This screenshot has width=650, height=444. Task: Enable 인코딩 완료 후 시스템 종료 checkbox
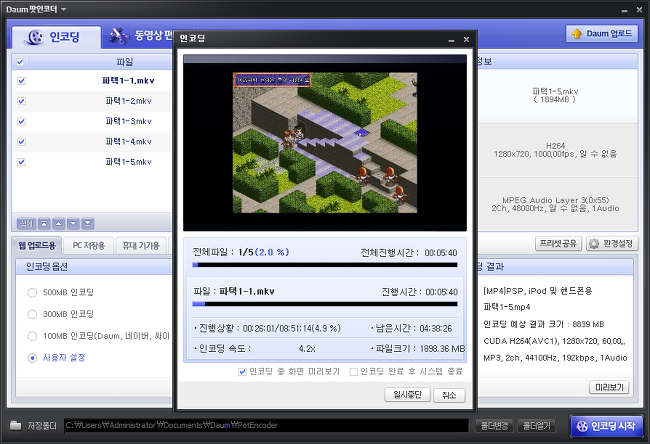click(x=354, y=372)
